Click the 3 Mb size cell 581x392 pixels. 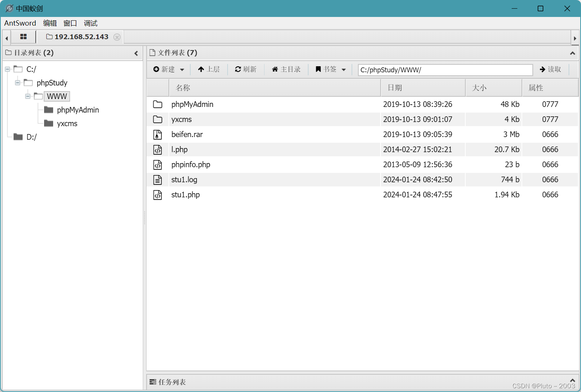click(x=511, y=134)
